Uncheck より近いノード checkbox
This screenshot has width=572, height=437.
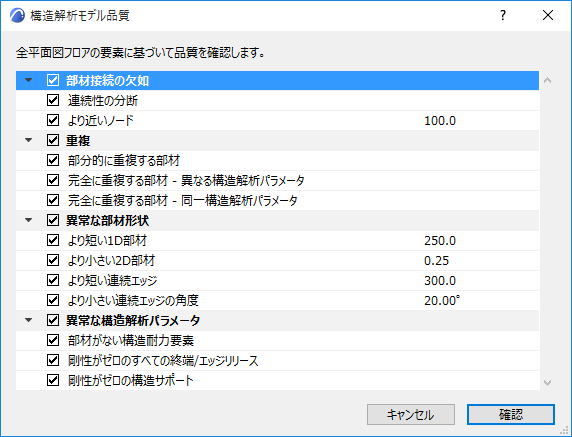[x=53, y=120]
